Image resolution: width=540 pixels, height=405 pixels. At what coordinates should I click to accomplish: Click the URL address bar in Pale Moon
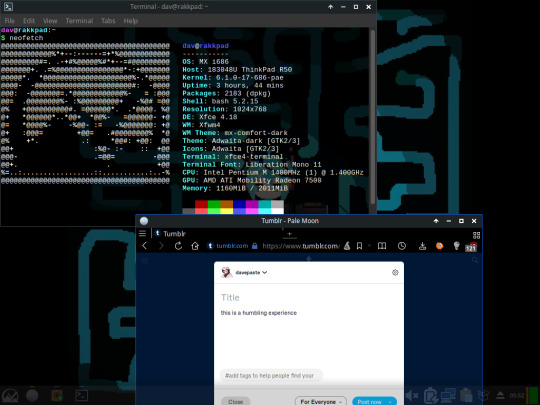[301, 246]
